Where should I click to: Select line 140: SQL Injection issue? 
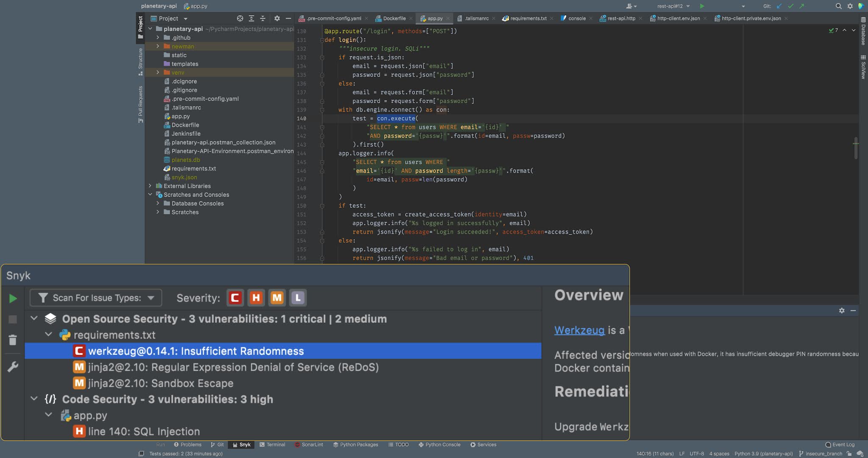[x=144, y=431]
